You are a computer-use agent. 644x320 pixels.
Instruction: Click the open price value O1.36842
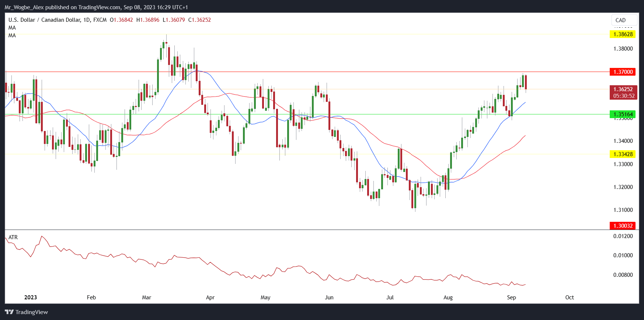coord(121,20)
